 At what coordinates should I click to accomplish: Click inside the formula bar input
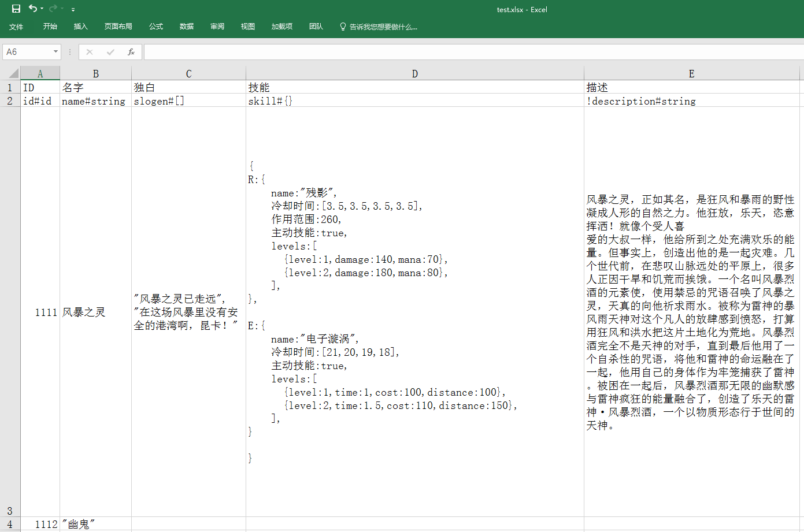click(473, 52)
